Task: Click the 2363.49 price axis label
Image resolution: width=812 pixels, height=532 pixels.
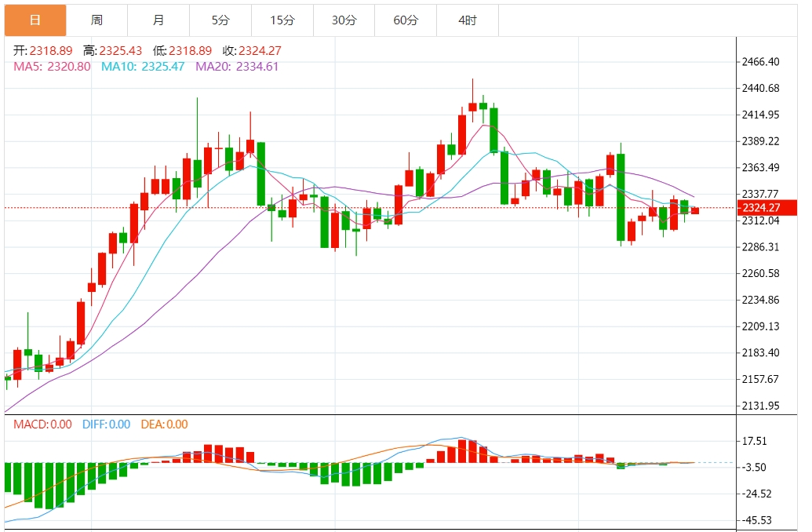Action: (x=760, y=167)
